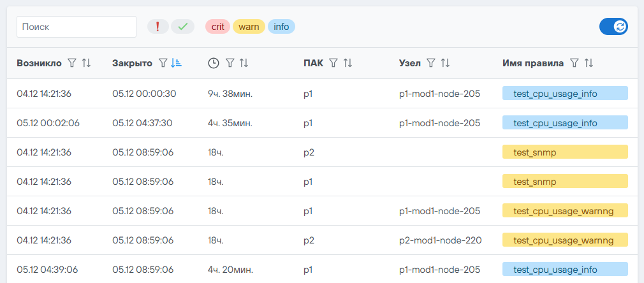Sort the Узел column
644x283 pixels.
[x=445, y=63]
